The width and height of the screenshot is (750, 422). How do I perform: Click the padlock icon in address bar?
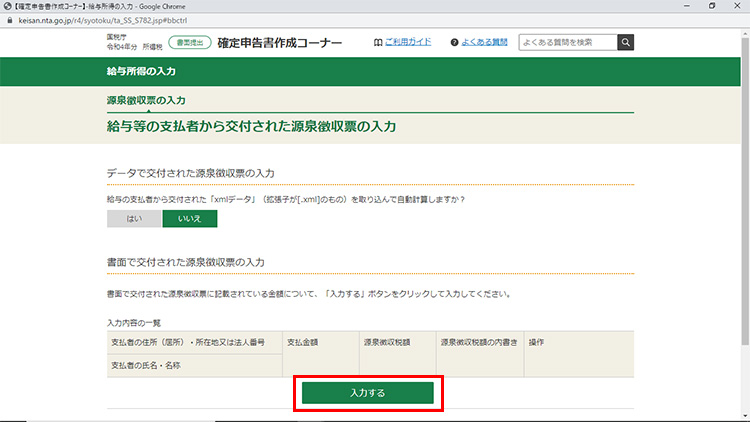8,19
